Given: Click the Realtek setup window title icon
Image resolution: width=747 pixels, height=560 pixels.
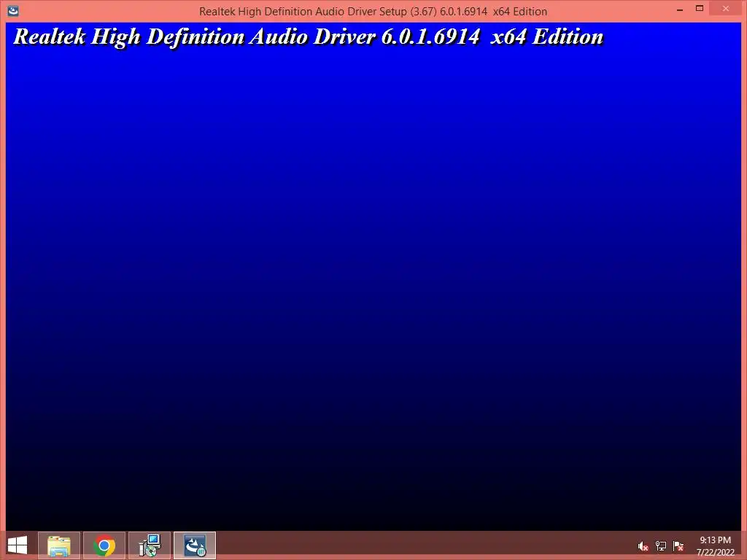Looking at the screenshot, I should click(x=13, y=10).
